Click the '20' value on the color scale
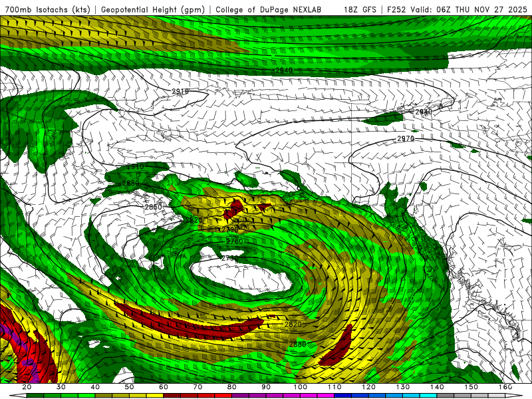Viewport: 532px width, 399px height. 27,387
